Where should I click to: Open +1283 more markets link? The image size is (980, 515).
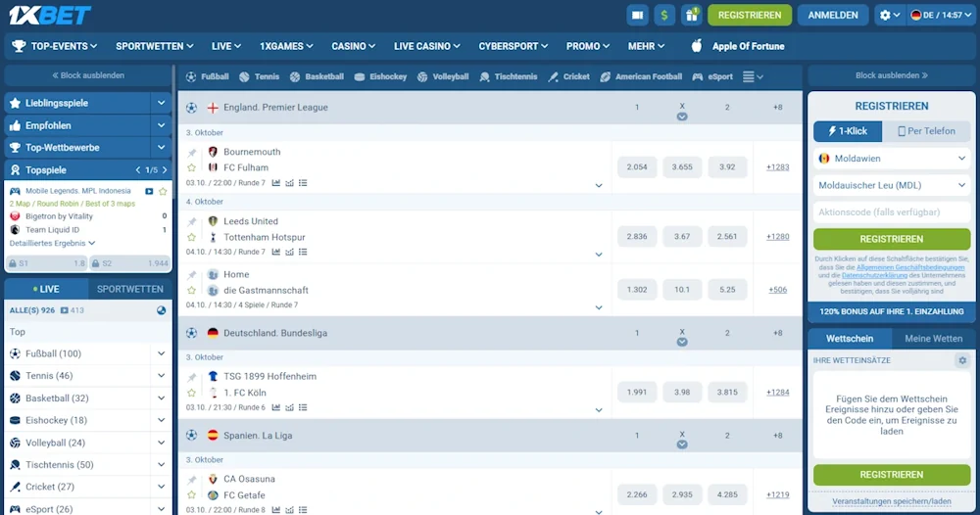[777, 167]
